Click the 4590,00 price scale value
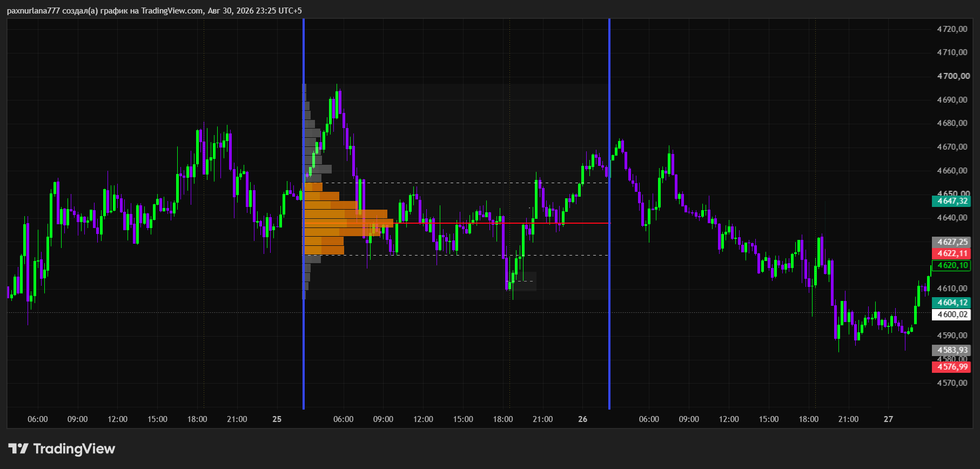Image resolution: width=980 pixels, height=469 pixels. [x=952, y=336]
